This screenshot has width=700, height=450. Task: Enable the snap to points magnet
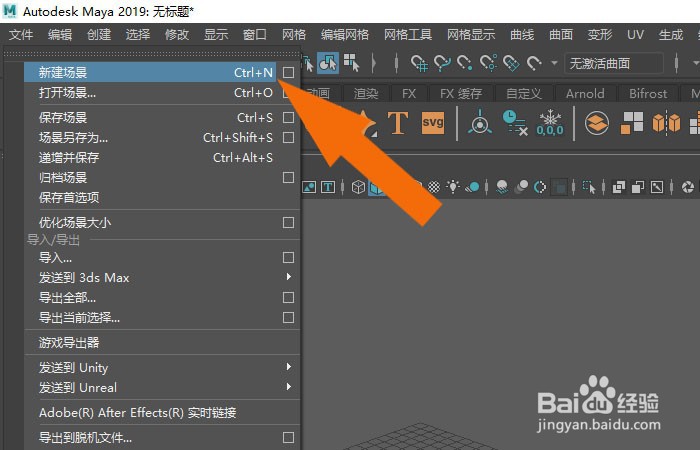click(x=465, y=63)
